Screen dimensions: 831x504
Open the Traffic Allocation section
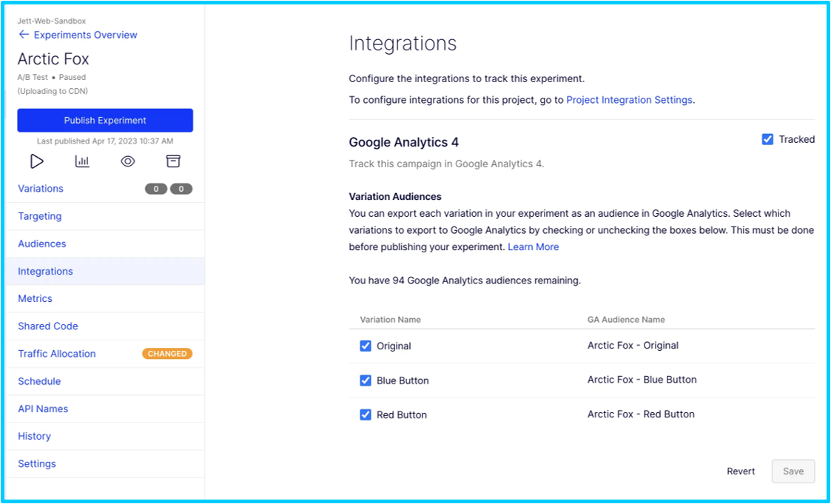(57, 354)
